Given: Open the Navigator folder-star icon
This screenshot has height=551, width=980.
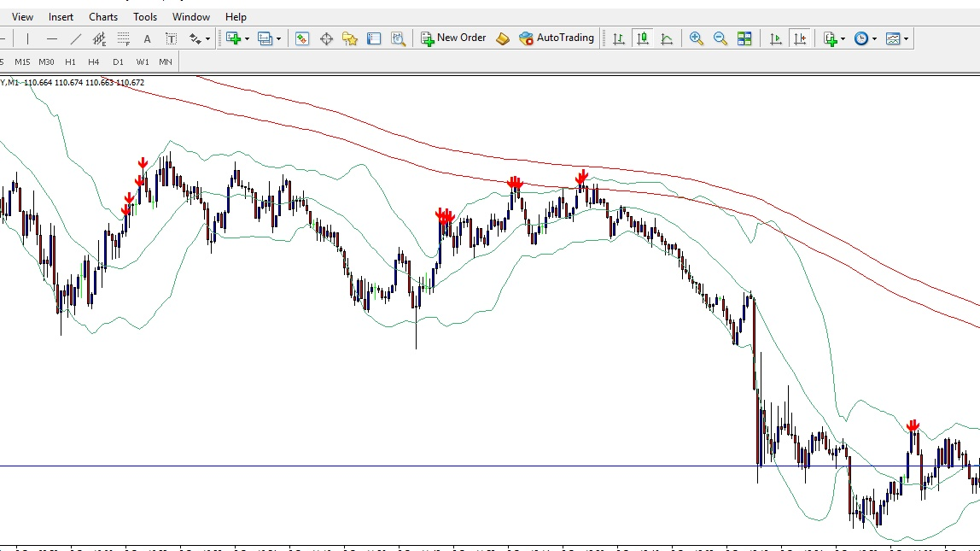Looking at the screenshot, I should pyautogui.click(x=350, y=38).
